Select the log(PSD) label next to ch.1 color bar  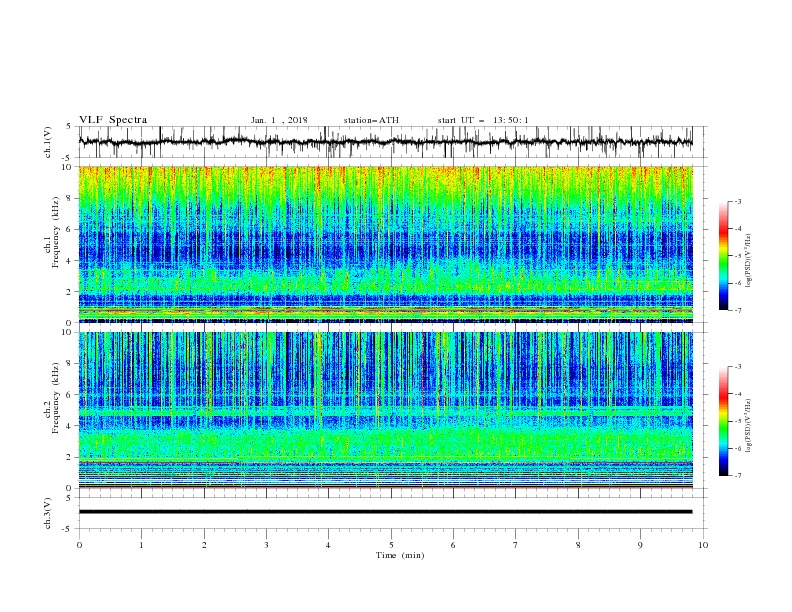[x=749, y=261]
